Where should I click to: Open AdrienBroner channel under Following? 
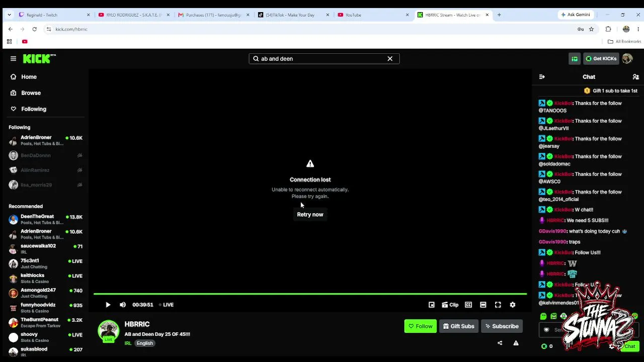pos(46,140)
